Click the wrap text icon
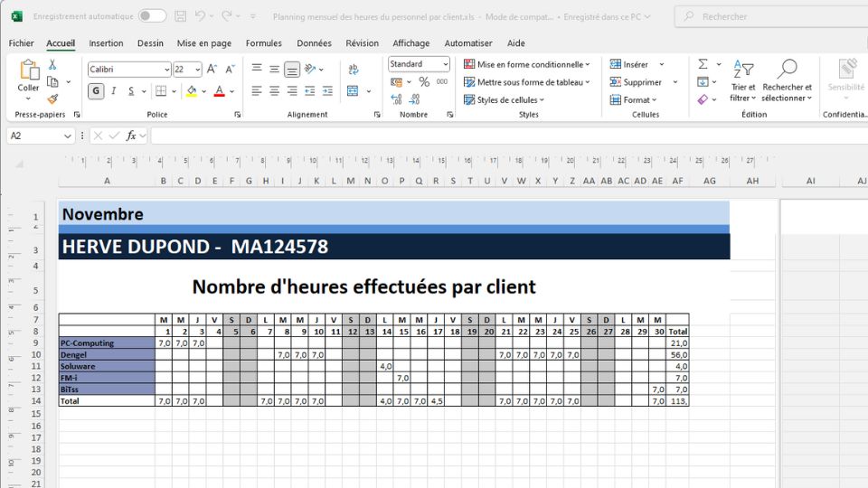 (353, 69)
